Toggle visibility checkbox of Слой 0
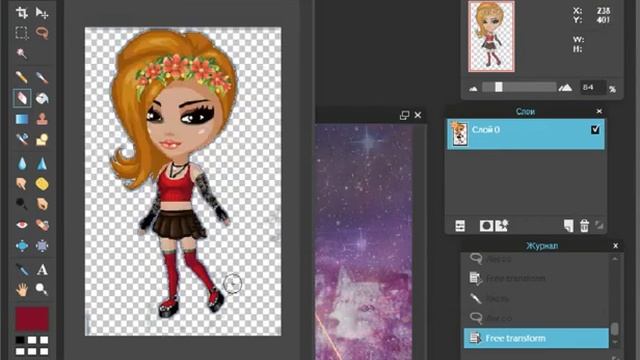This screenshot has height=360, width=640. coord(595,130)
